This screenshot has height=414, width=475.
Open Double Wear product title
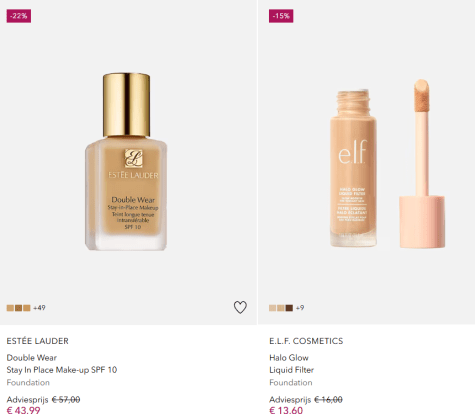point(32,358)
